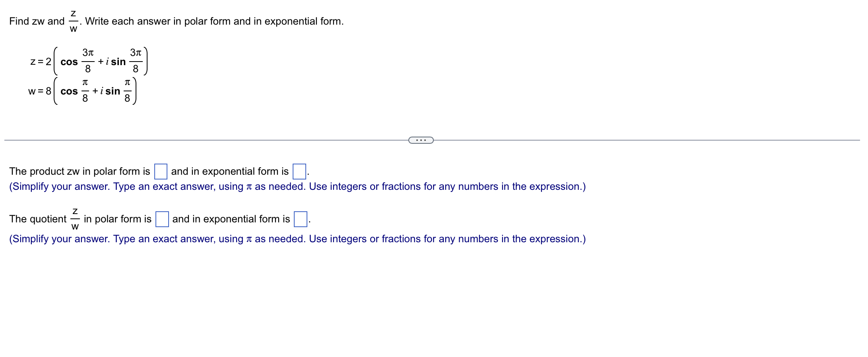Expand the collapsed section via the ellipsis control
Screen dimensions: 868x357
(421, 139)
